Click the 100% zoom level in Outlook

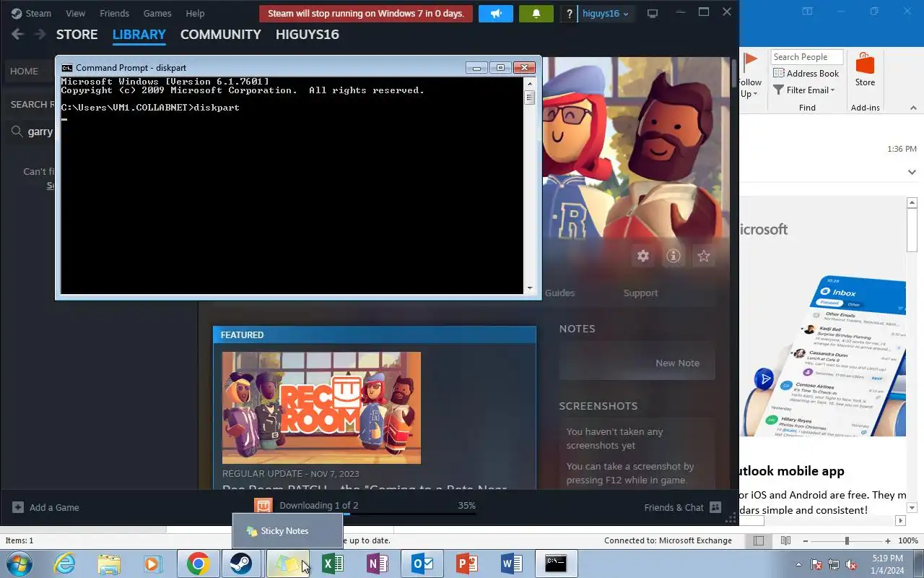tap(908, 540)
